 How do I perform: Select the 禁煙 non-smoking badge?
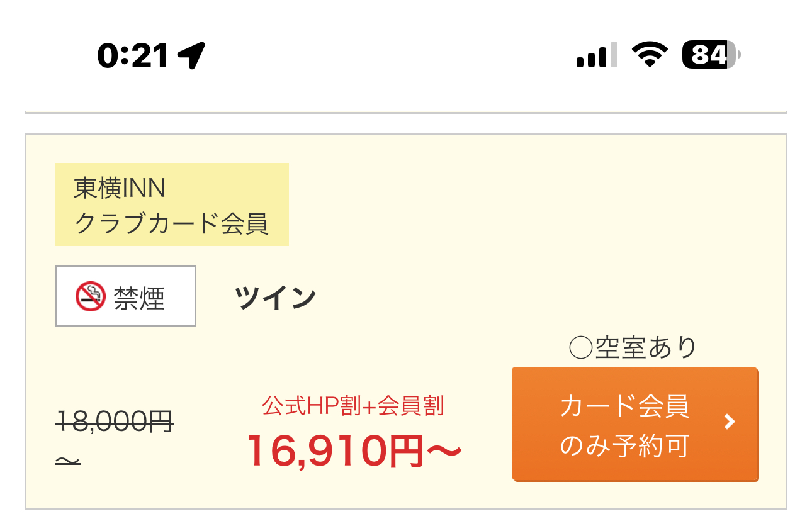point(125,296)
